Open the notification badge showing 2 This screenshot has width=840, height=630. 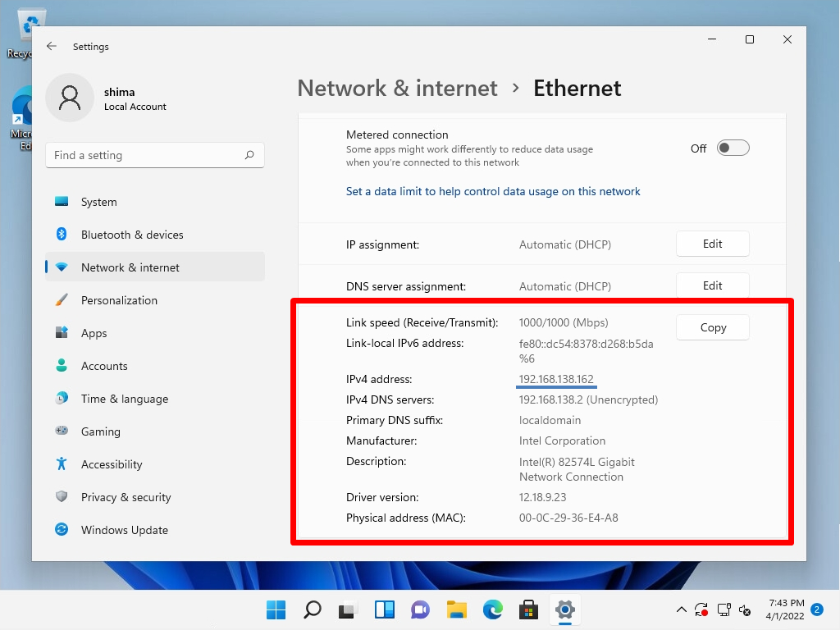pos(817,609)
